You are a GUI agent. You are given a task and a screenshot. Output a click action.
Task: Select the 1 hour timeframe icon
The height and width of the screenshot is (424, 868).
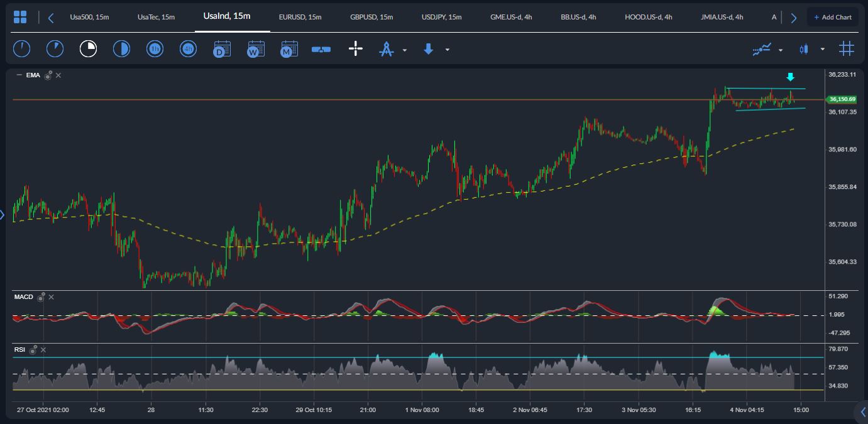pyautogui.click(x=155, y=49)
